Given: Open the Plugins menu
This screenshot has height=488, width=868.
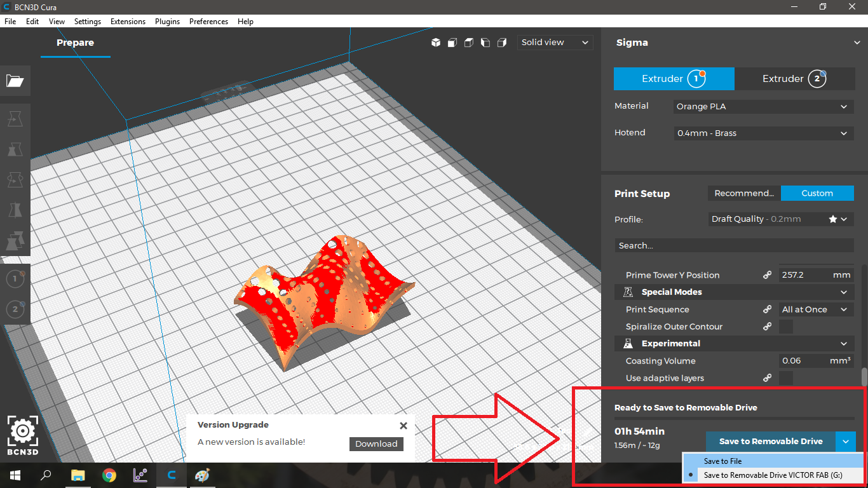Looking at the screenshot, I should tap(168, 21).
